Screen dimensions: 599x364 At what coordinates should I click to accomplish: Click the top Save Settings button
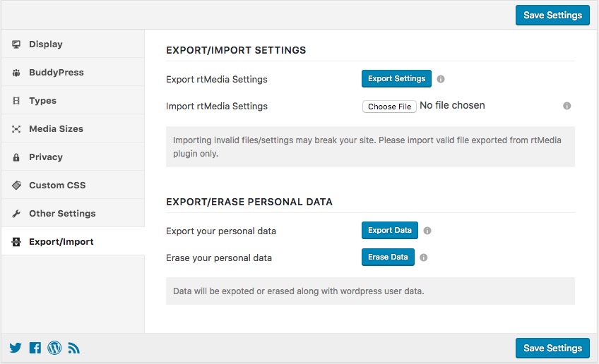click(x=552, y=15)
